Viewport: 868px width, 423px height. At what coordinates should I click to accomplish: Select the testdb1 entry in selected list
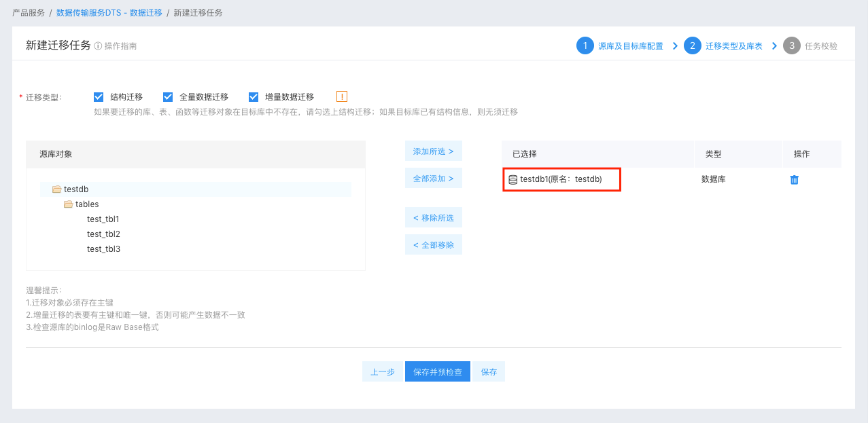coord(561,180)
